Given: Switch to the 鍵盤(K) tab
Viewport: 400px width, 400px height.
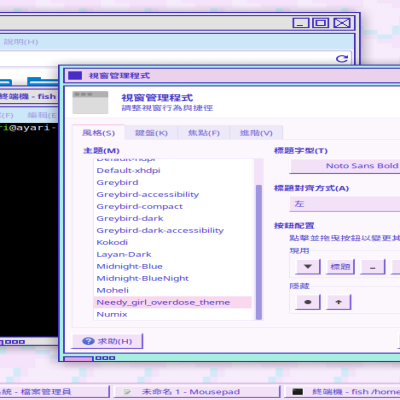Looking at the screenshot, I should tap(151, 133).
